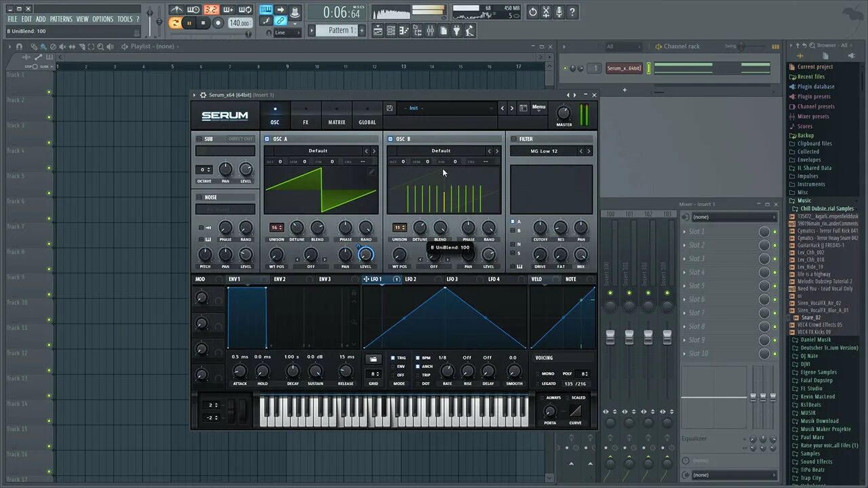The image size is (868, 488).
Task: Click the undo history circular arrow icon
Action: point(532,12)
